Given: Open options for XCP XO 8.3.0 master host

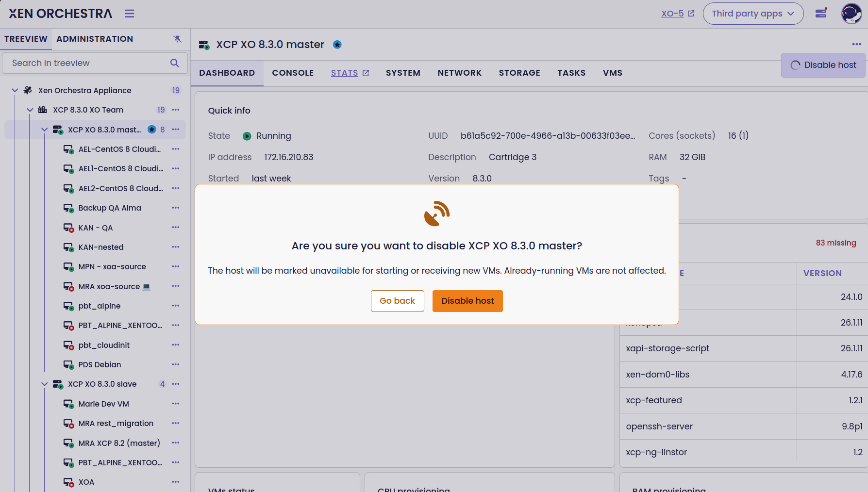Looking at the screenshot, I should coord(176,130).
